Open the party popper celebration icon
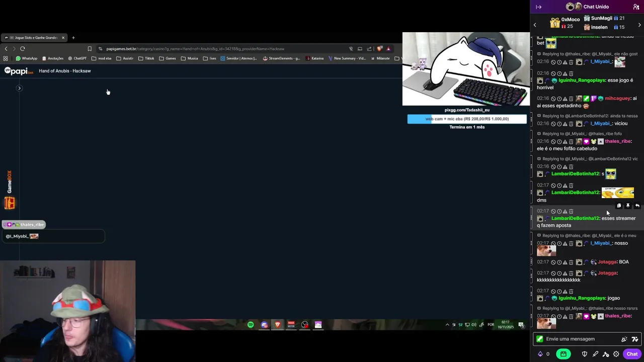The height and width of the screenshot is (362, 644). [x=624, y=339]
